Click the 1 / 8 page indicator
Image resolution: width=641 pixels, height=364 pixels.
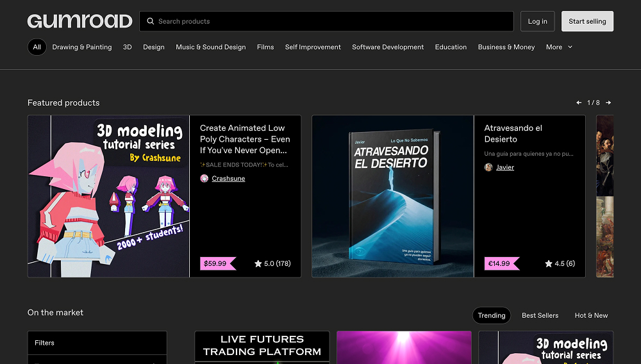point(593,103)
